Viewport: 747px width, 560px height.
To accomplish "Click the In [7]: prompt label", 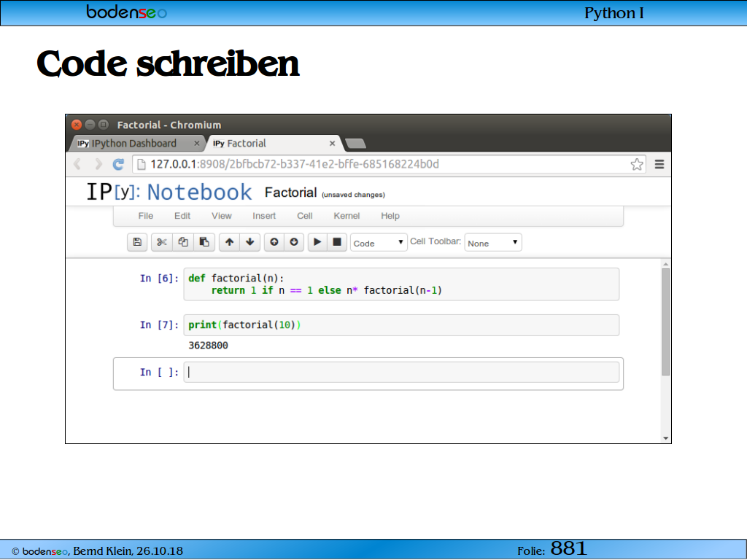I will click(x=160, y=325).
